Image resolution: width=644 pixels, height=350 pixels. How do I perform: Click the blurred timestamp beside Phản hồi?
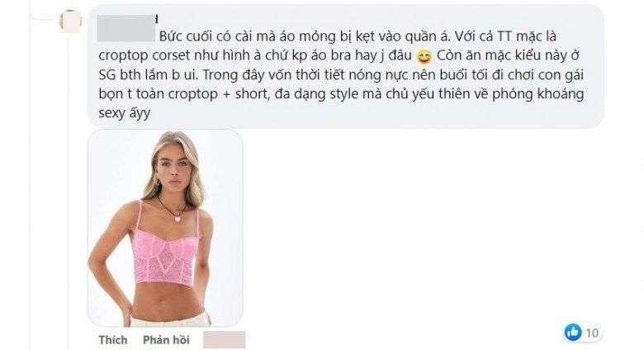[x=225, y=340]
